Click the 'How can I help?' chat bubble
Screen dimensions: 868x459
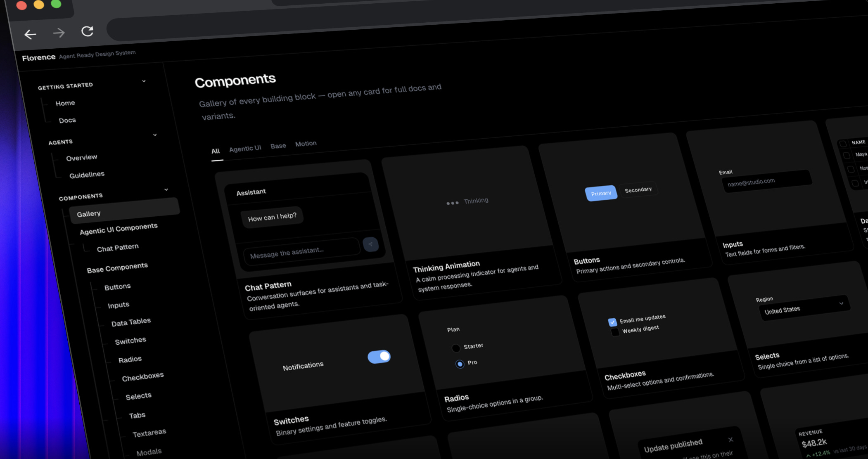(272, 217)
